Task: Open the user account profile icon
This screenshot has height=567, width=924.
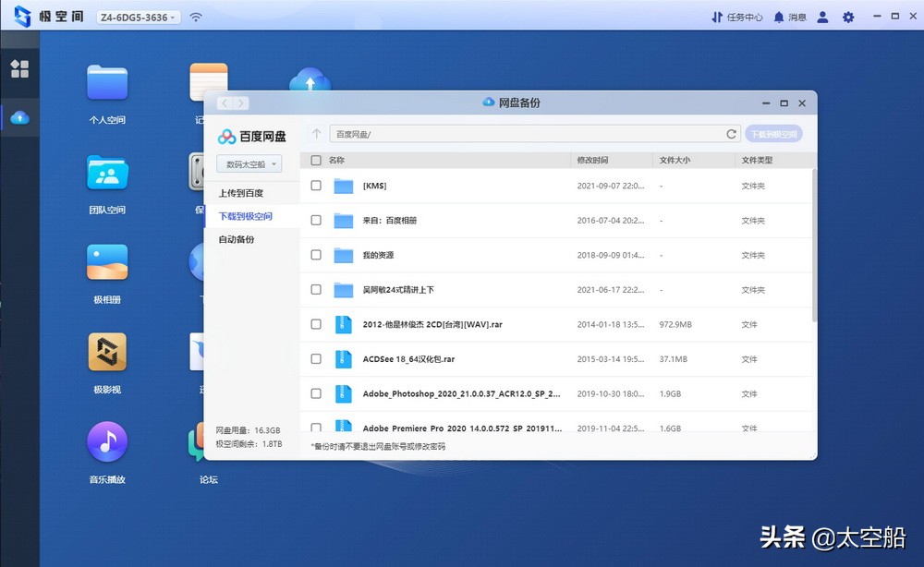Action: click(822, 17)
